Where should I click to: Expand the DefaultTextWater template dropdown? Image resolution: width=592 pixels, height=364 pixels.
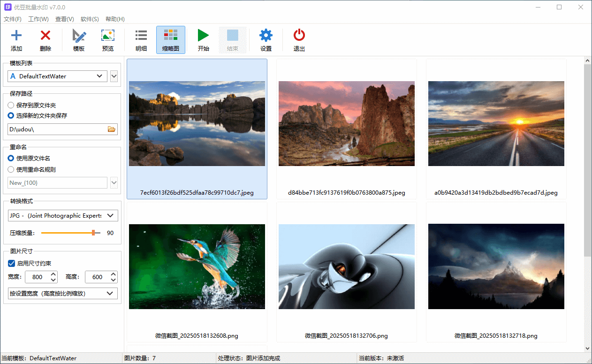point(99,76)
